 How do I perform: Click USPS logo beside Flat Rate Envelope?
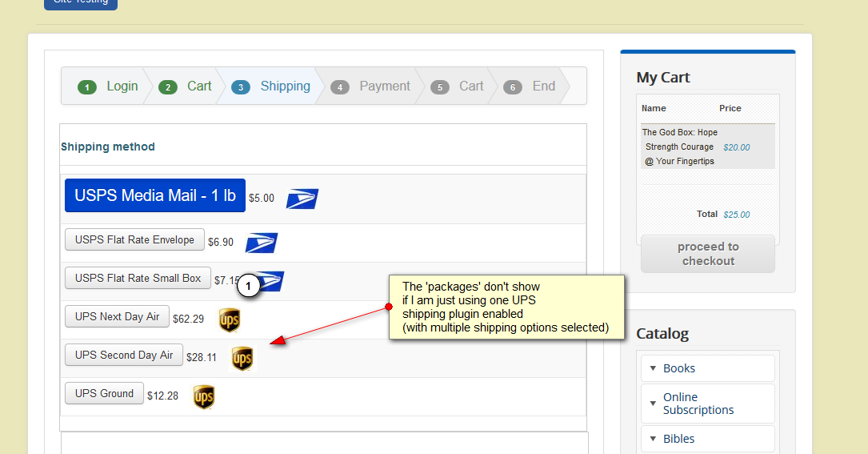[262, 243]
